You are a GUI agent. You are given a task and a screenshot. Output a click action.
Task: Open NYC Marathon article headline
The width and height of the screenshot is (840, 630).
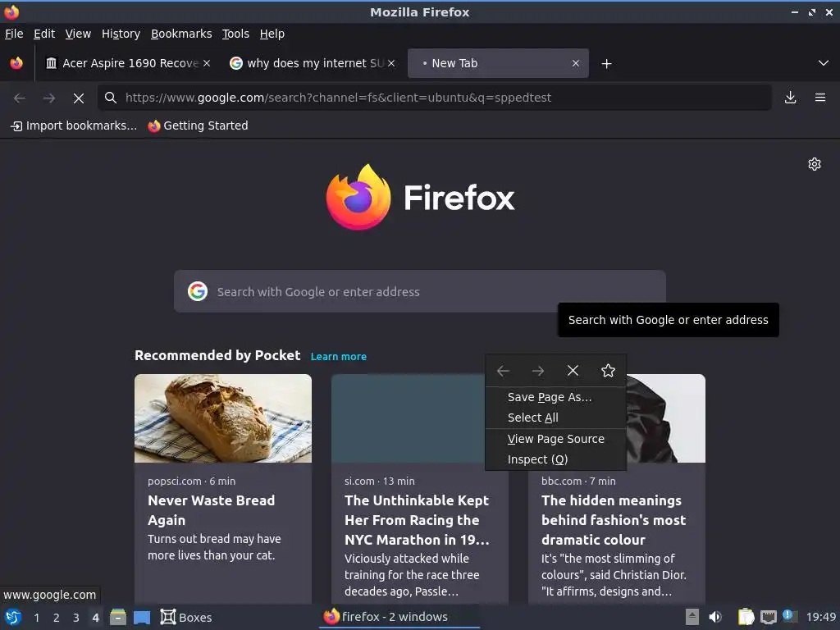[x=417, y=519]
